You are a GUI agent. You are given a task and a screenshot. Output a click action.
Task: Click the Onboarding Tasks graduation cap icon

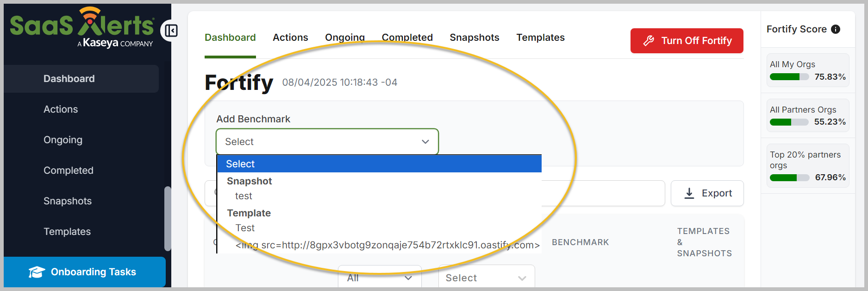[x=37, y=272]
